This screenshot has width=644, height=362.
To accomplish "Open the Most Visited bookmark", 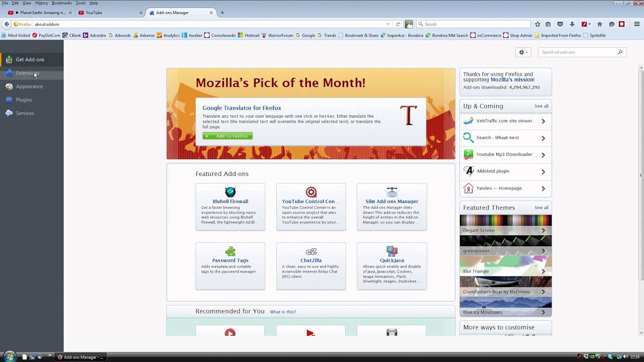I will click(x=16, y=36).
